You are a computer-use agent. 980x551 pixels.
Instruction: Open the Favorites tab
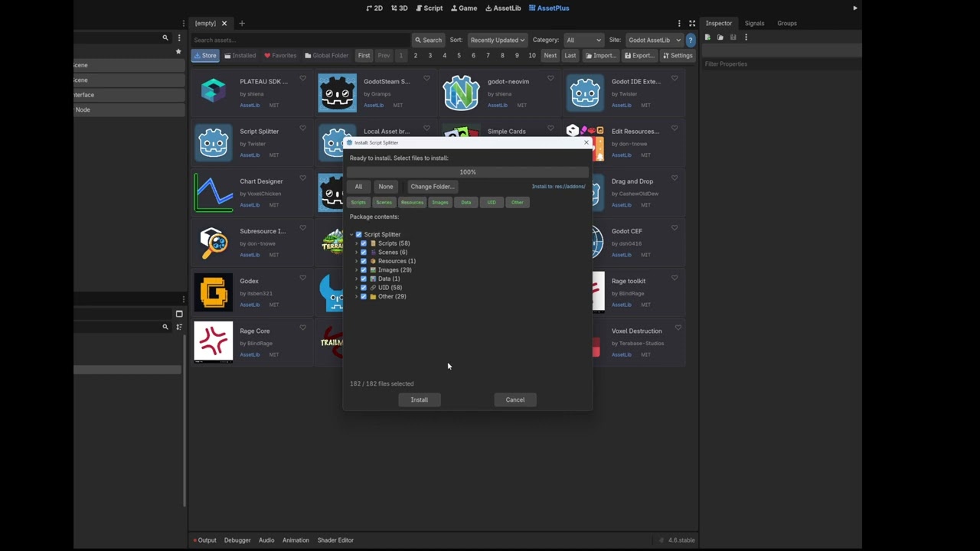[x=280, y=55]
